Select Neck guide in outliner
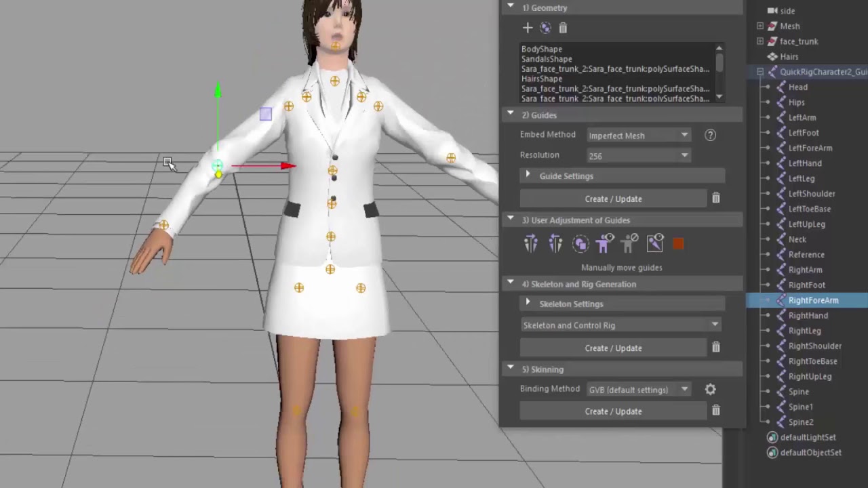 click(x=797, y=239)
